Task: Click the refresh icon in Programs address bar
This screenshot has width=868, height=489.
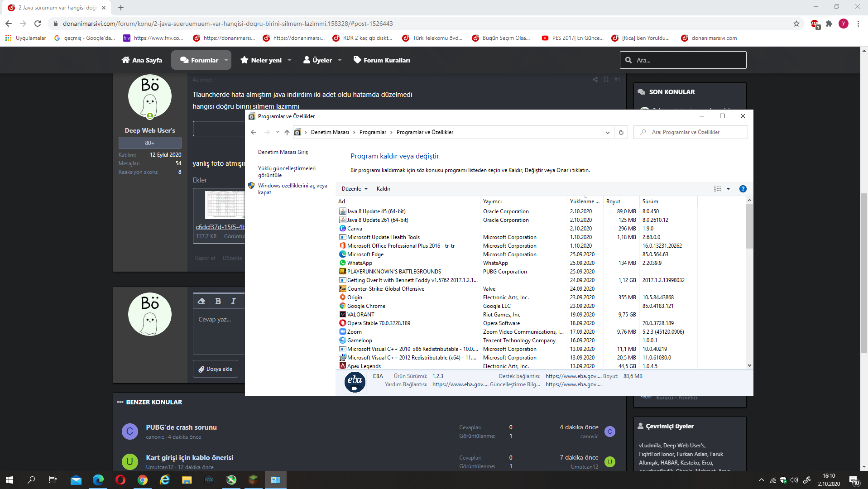Action: click(621, 132)
